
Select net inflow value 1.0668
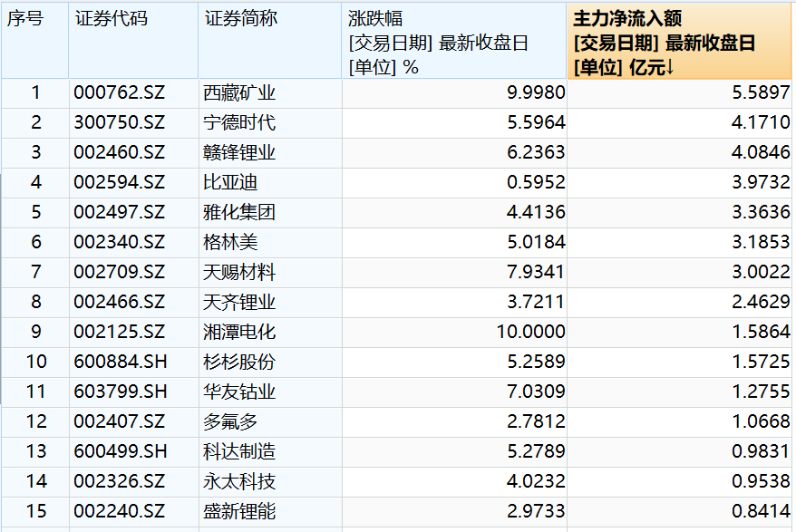coord(761,422)
